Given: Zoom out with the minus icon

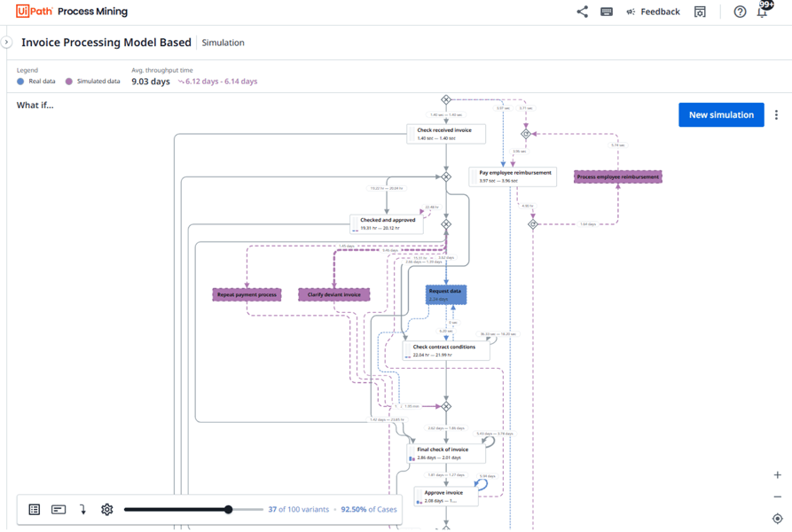Looking at the screenshot, I should pos(777,497).
